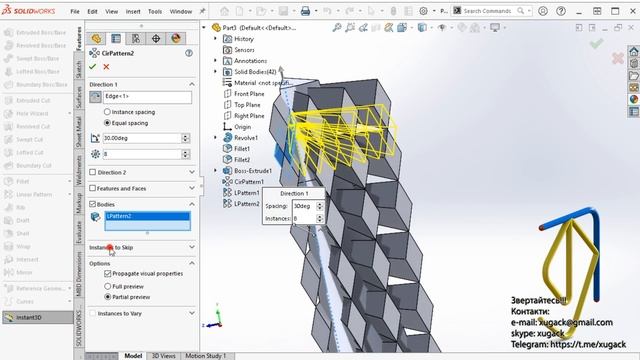Collapse the Options section chevron
Viewport: 640px width, 360px height.
(x=192, y=263)
